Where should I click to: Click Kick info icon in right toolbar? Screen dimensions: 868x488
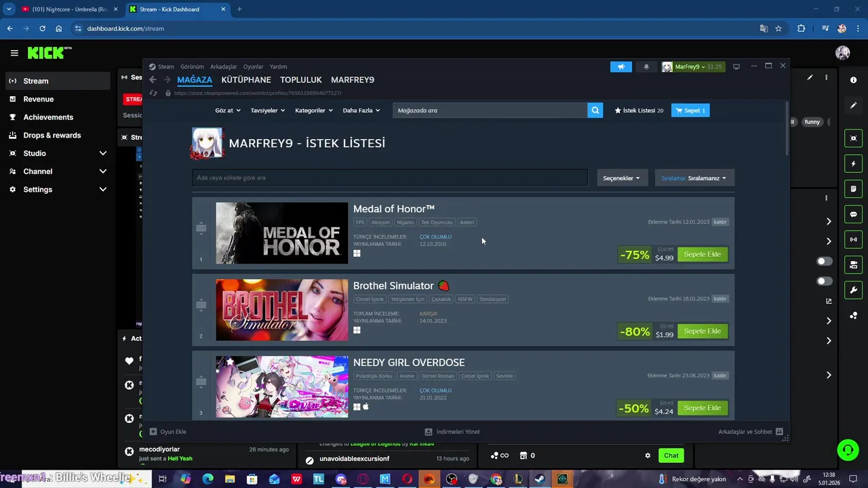853,80
